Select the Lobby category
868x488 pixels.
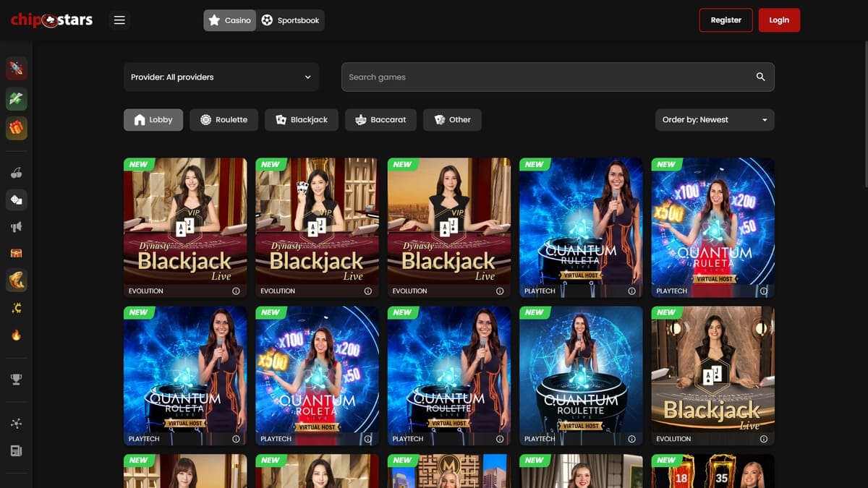153,120
